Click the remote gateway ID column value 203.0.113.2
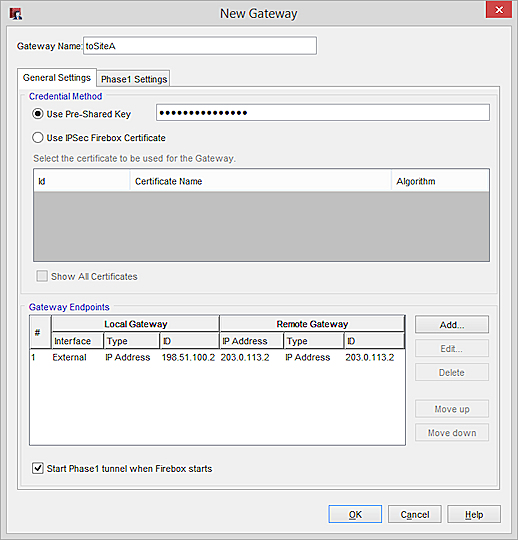 [x=370, y=357]
